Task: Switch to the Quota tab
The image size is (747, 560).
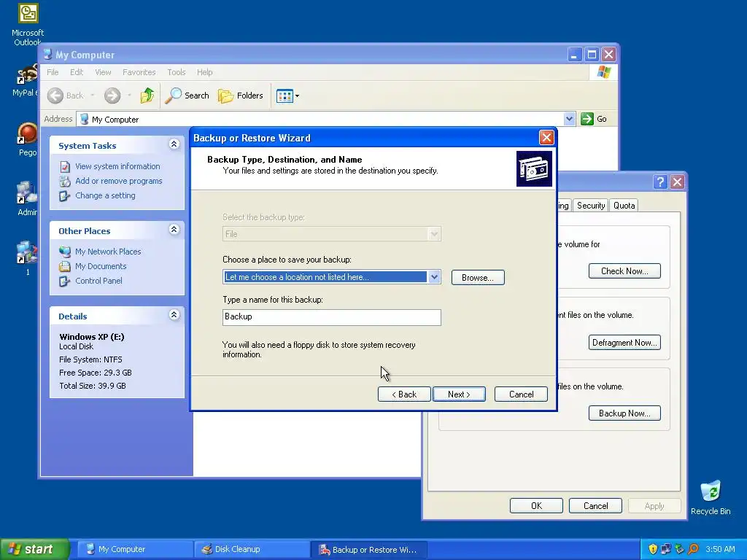Action: click(624, 205)
